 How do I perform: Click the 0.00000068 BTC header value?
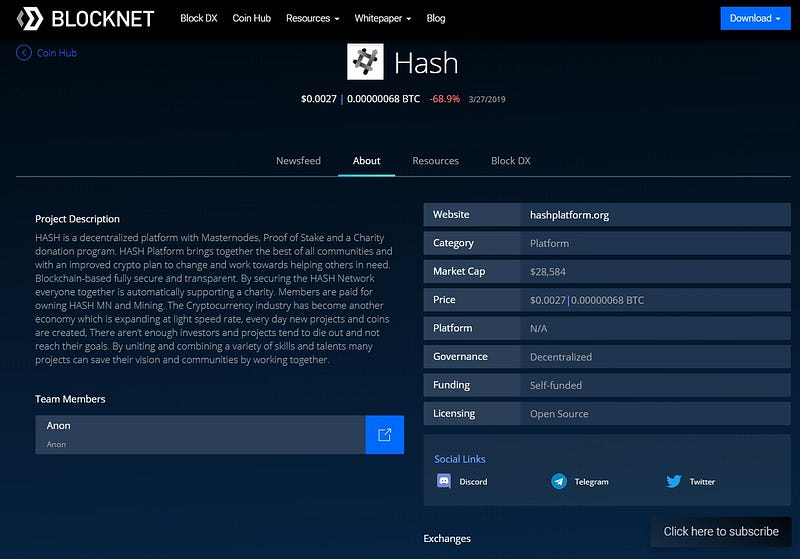(x=384, y=99)
